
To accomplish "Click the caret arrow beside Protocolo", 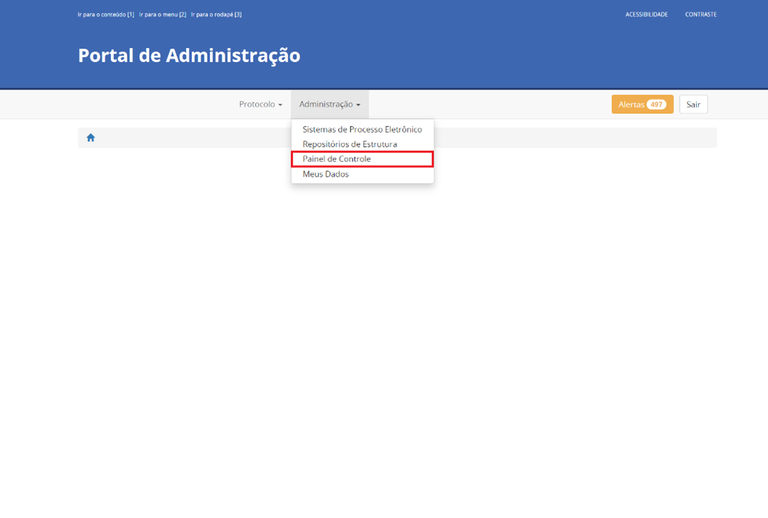I will (x=281, y=105).
